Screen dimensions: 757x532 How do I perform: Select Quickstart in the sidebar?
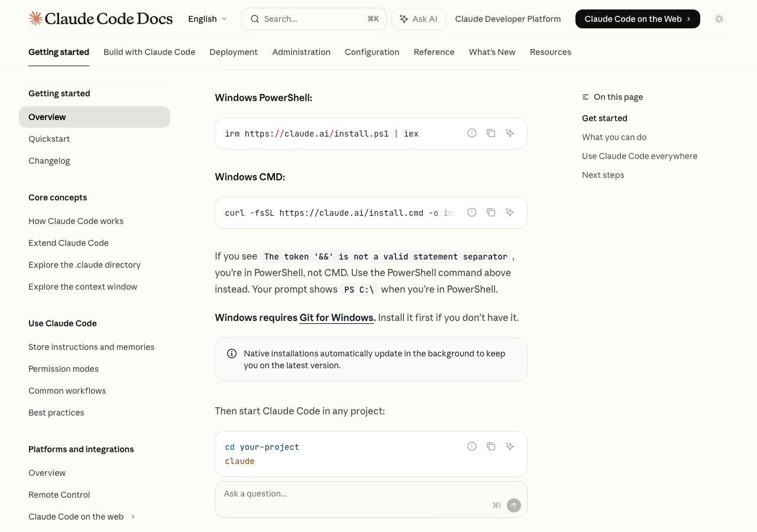coord(49,139)
